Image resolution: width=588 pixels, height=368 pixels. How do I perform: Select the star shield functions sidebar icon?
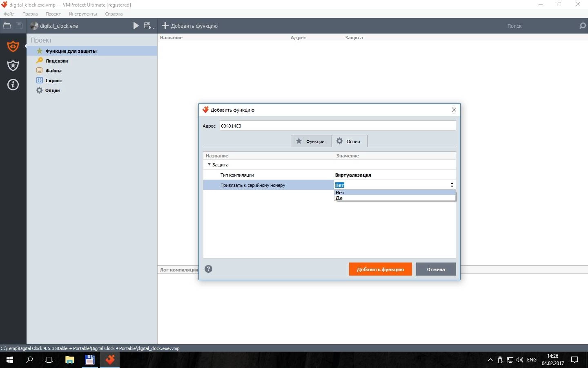tap(13, 65)
